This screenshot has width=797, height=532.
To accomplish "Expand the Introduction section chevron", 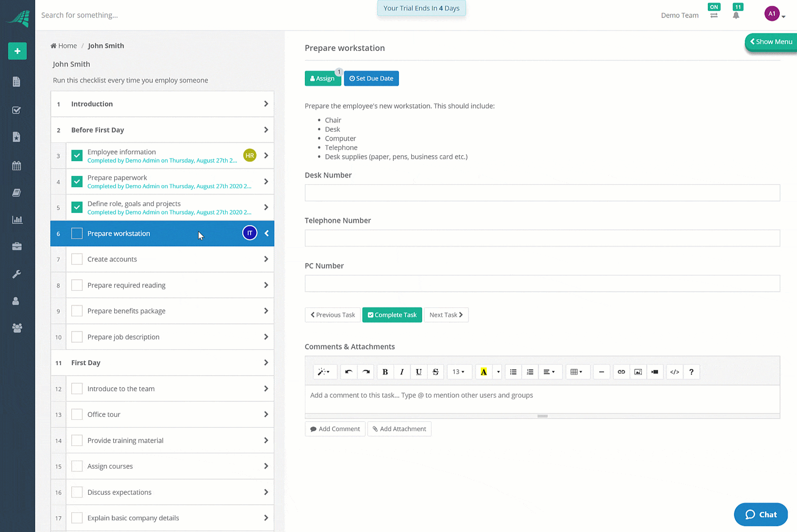I will [266, 104].
